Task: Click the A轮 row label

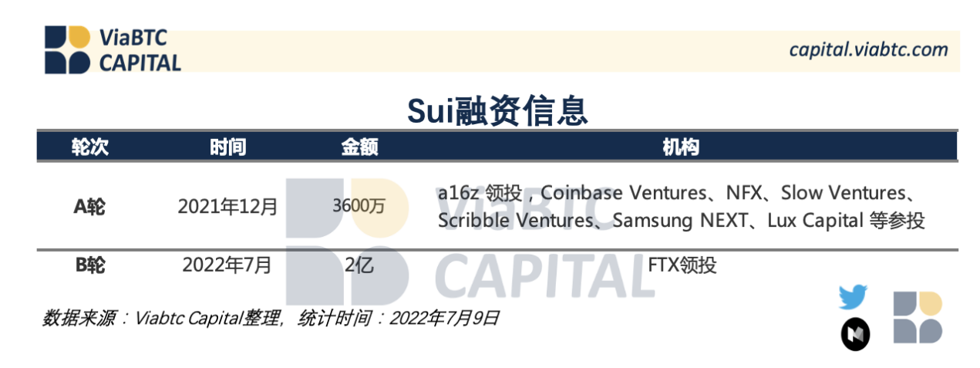Action: [89, 206]
